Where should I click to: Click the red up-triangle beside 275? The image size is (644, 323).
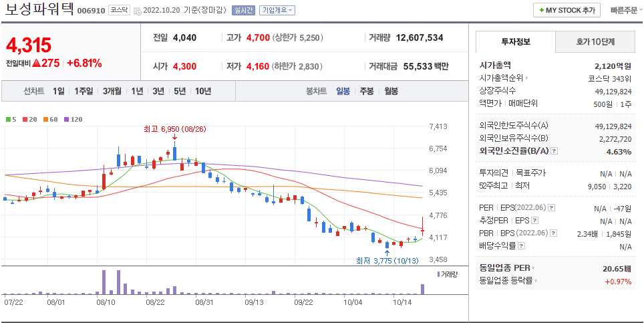tap(36, 64)
